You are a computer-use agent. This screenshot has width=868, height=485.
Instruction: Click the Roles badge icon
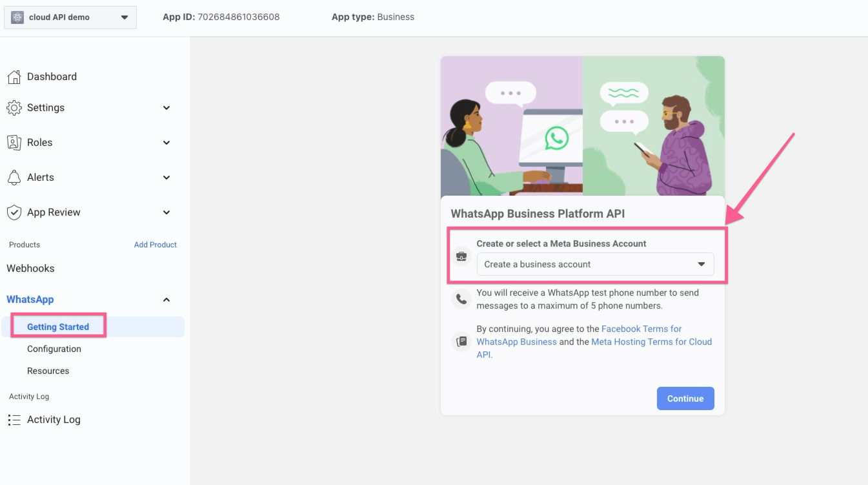point(14,143)
